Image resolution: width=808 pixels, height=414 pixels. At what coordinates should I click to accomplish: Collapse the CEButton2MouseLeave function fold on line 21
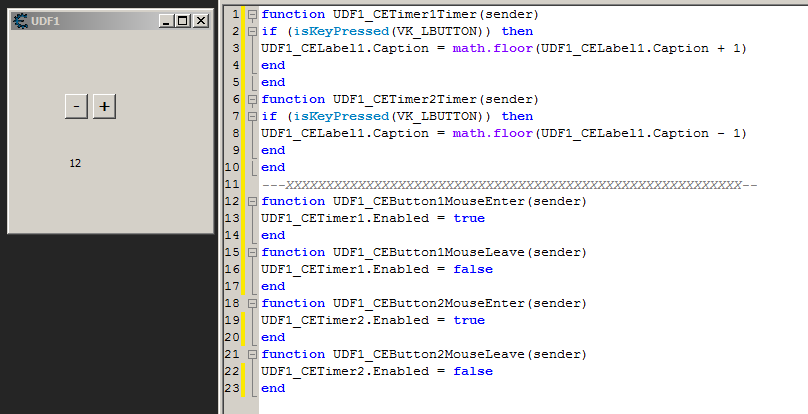[x=252, y=355]
